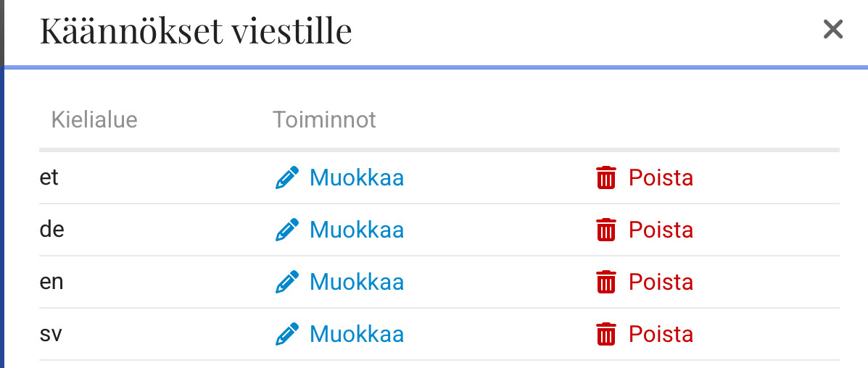This screenshot has width=868, height=368.
Task: Remove the sv translation using Poista text
Action: point(661,334)
